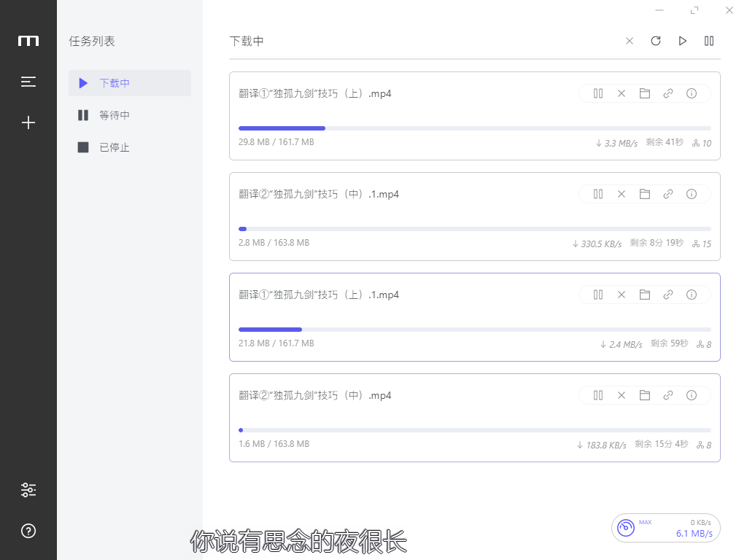Resume all tasks with top play button
747x560 pixels.
pyautogui.click(x=683, y=41)
